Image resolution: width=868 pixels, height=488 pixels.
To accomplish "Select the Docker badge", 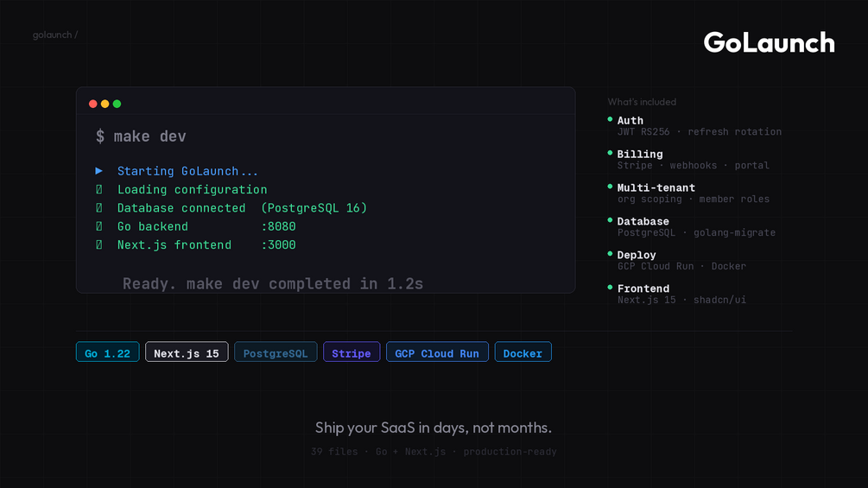I will click(523, 352).
